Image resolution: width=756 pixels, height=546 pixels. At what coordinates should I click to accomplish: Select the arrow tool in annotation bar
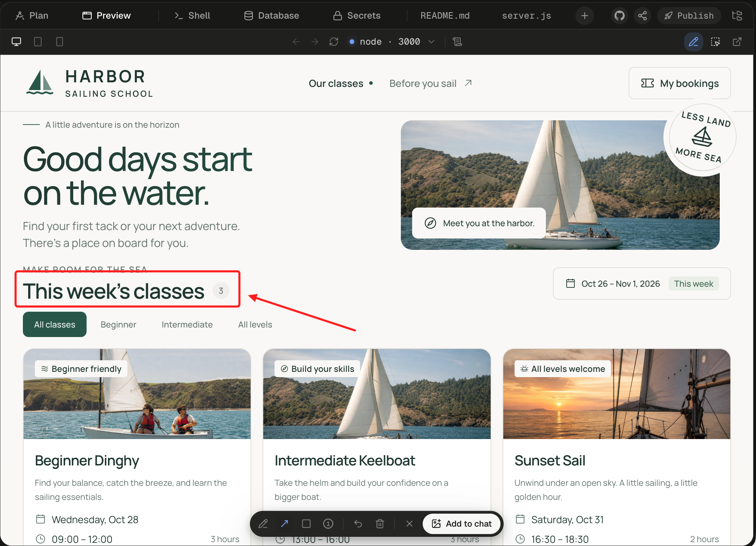285,523
